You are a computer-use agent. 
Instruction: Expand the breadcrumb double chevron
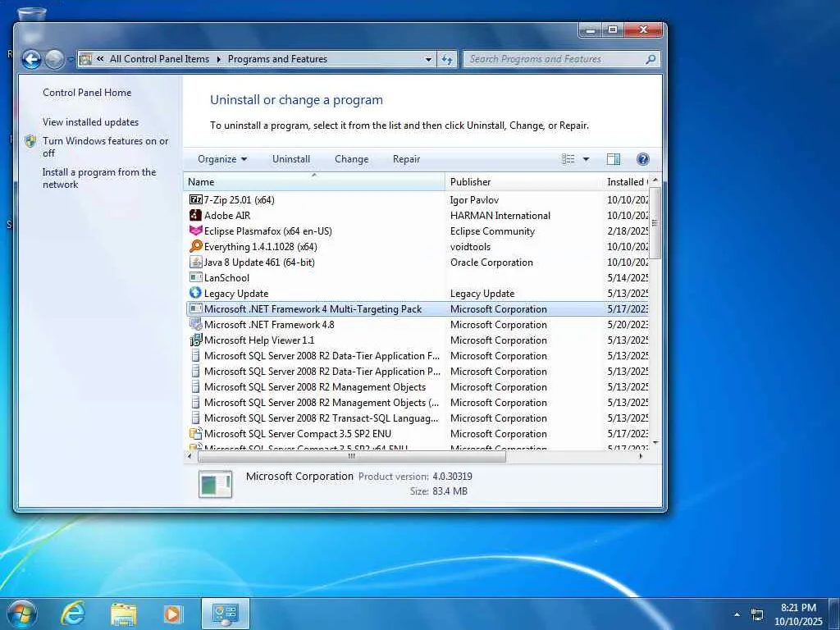[x=100, y=59]
